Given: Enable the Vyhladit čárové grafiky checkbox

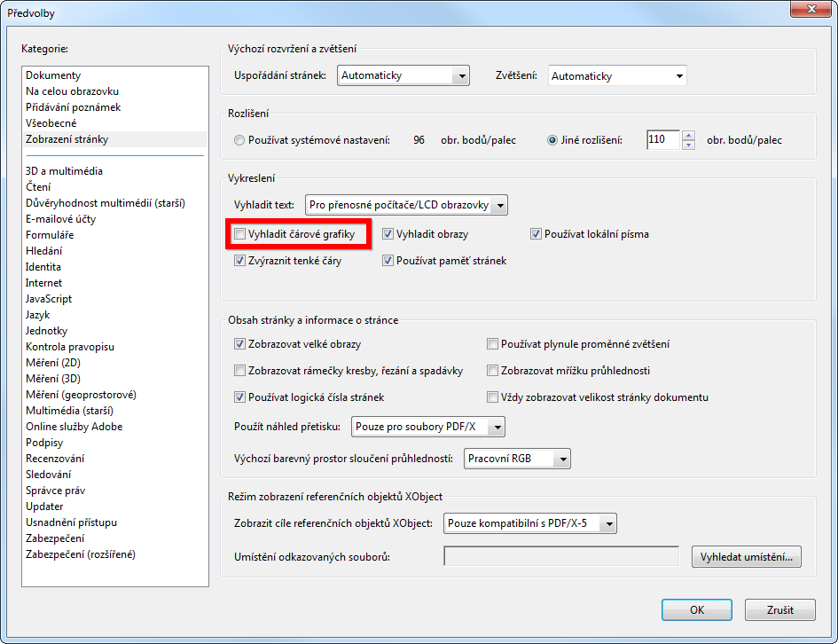Looking at the screenshot, I should click(x=240, y=234).
